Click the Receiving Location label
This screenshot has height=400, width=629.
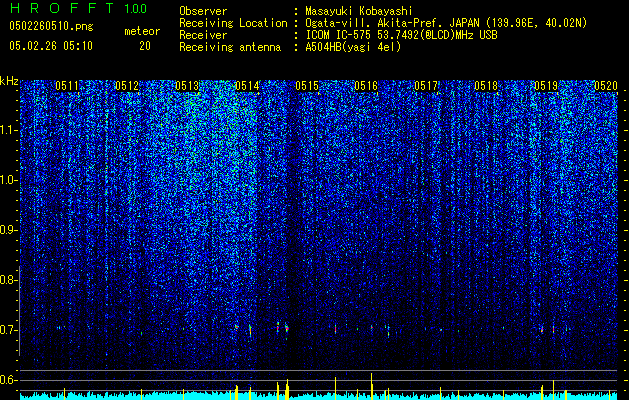[x=233, y=23]
